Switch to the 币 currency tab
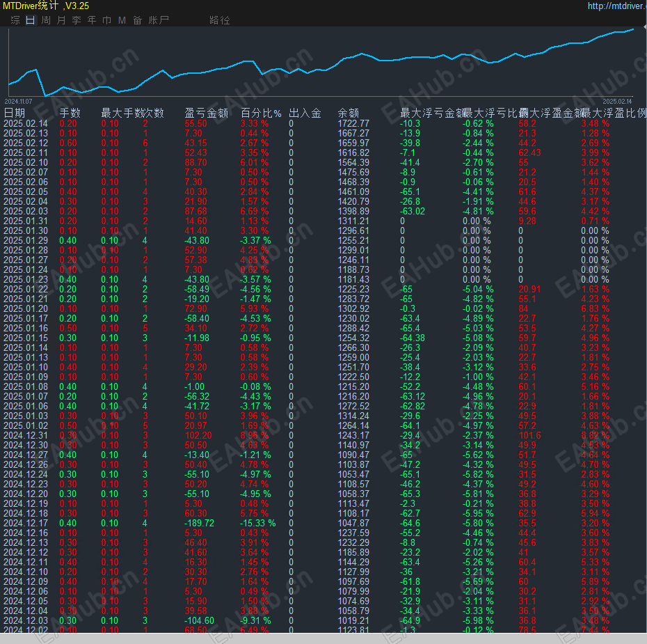Viewport: 647px width, 644px height. pyautogui.click(x=106, y=20)
